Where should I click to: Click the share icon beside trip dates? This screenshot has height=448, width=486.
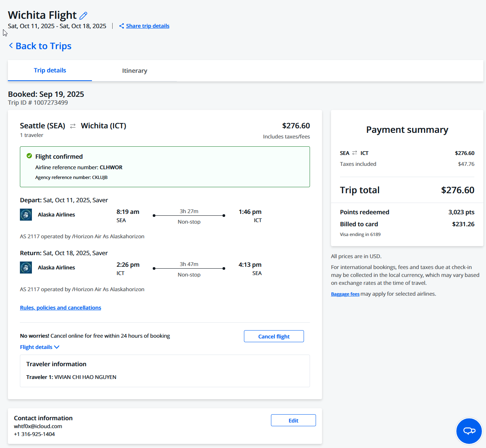pyautogui.click(x=122, y=26)
